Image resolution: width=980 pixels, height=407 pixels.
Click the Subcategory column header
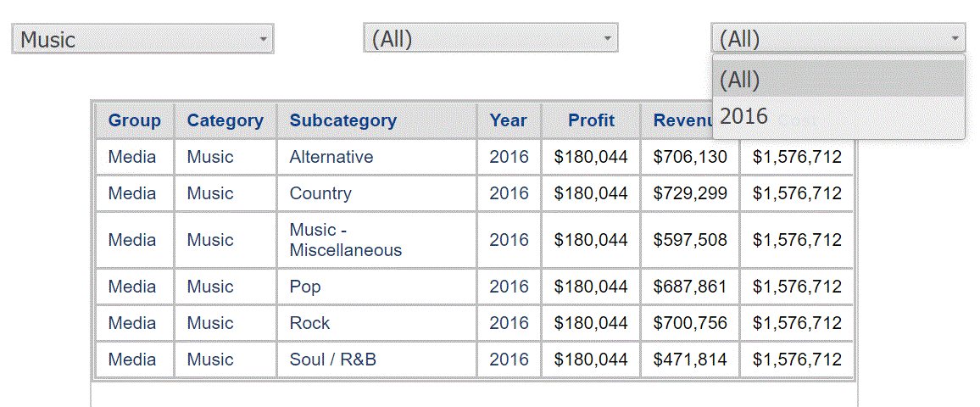[x=377, y=120]
